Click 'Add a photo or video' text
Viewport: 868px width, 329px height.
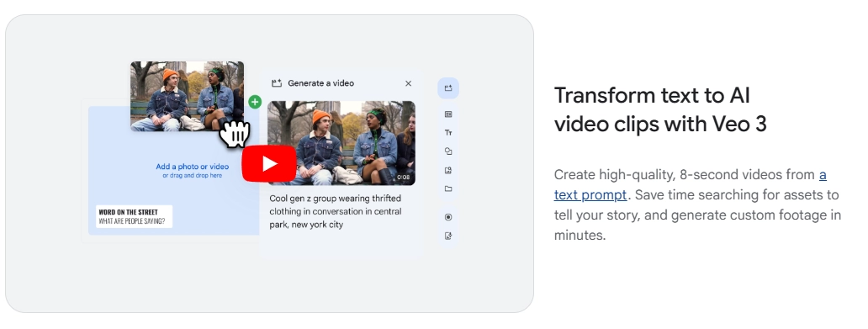point(192,166)
